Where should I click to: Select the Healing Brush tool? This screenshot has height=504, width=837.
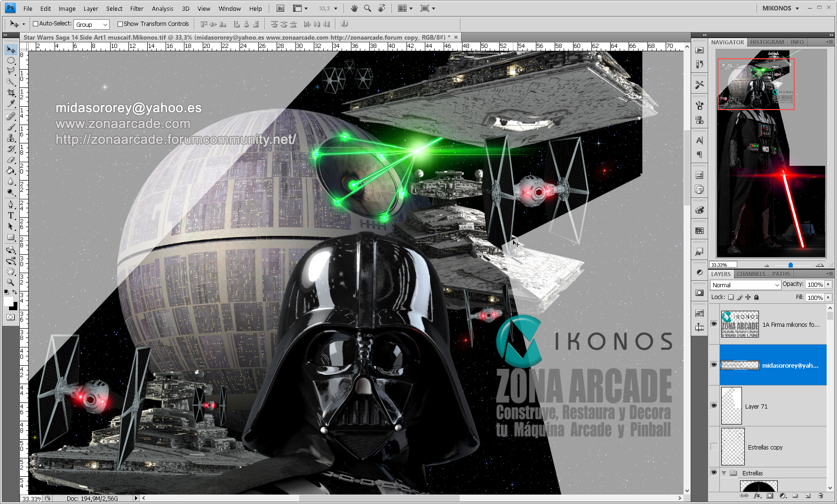11,116
